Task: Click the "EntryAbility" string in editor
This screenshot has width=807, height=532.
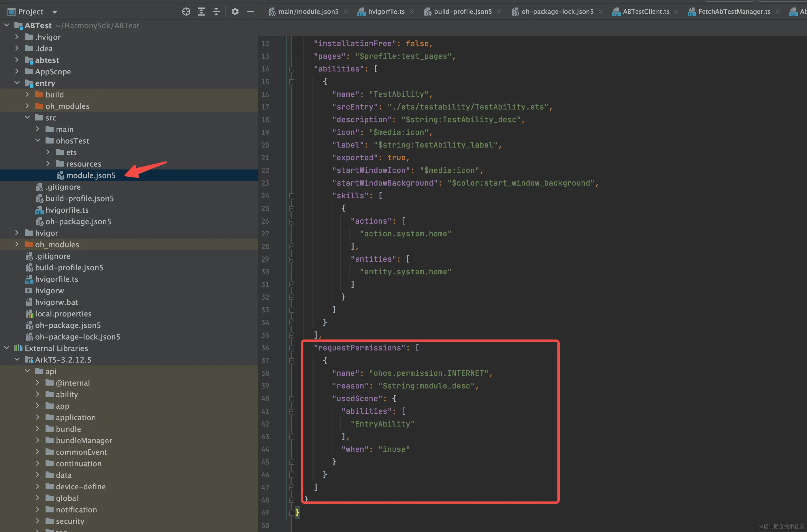Action: tap(382, 424)
